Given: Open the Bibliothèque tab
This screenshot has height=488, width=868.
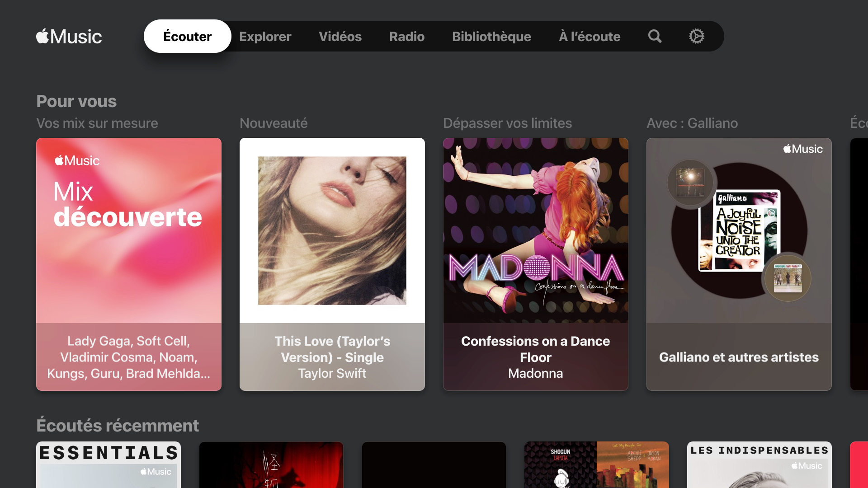Looking at the screenshot, I should [x=492, y=37].
